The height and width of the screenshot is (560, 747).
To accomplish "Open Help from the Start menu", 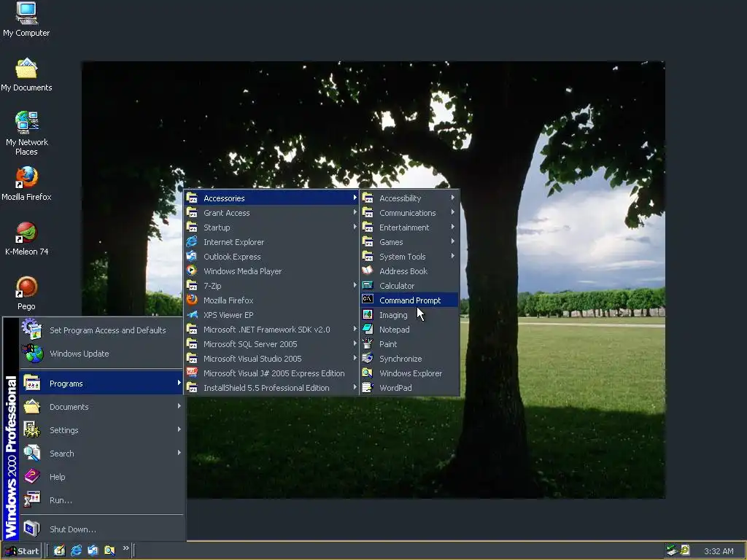I will coord(101,477).
